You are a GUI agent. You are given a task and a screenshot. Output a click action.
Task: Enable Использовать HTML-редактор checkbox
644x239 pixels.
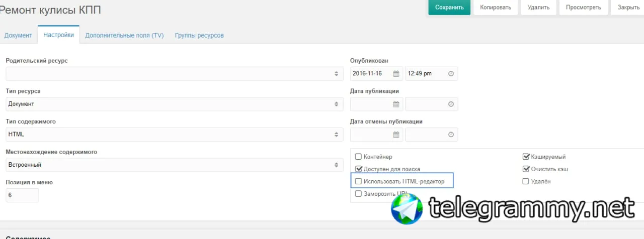tap(358, 181)
